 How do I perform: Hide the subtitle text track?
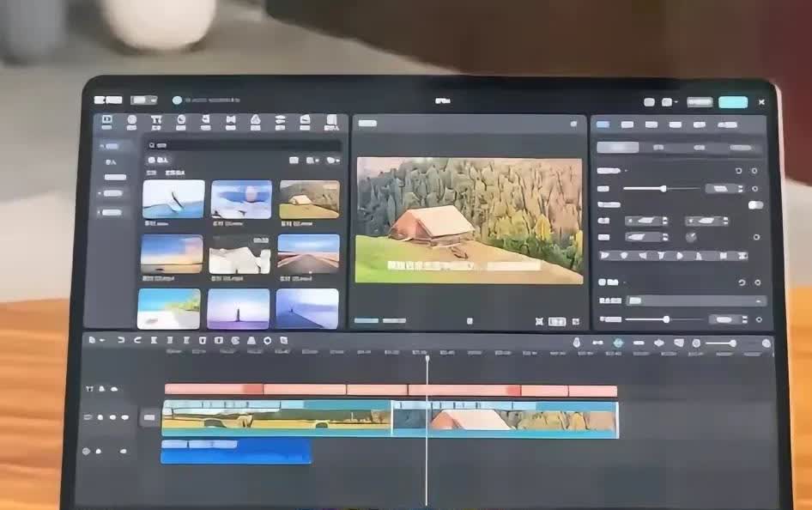pos(114,389)
